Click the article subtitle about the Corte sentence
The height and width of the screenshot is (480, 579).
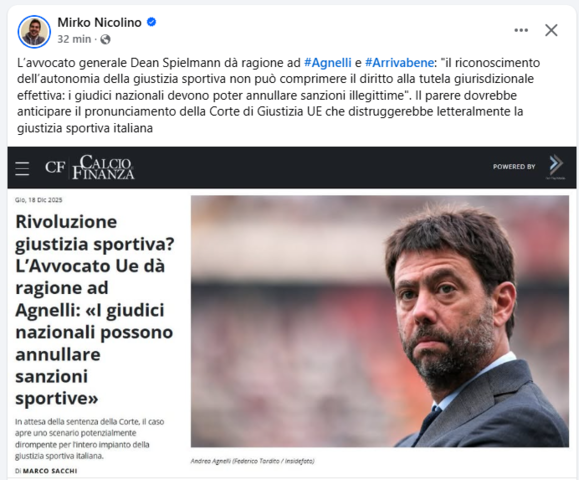[x=89, y=439]
